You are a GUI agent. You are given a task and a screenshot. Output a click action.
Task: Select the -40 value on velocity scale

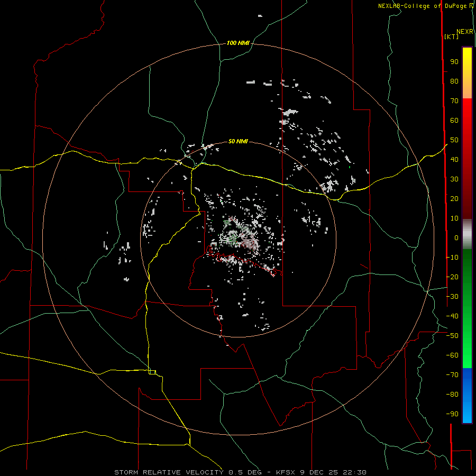click(452, 316)
